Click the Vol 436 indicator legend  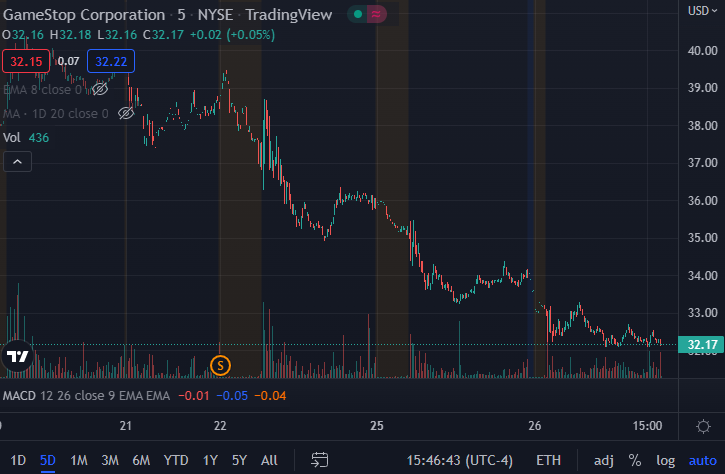coord(26,137)
